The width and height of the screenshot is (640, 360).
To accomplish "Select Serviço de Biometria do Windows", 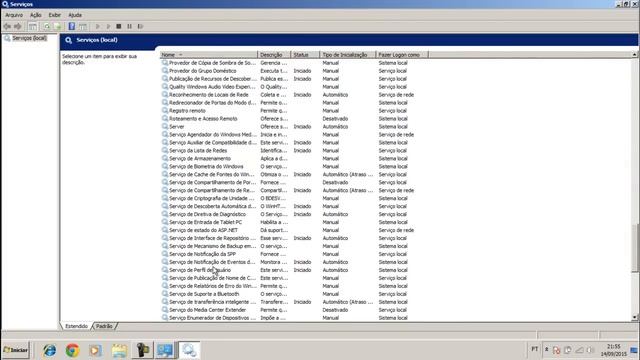I will [x=206, y=167].
